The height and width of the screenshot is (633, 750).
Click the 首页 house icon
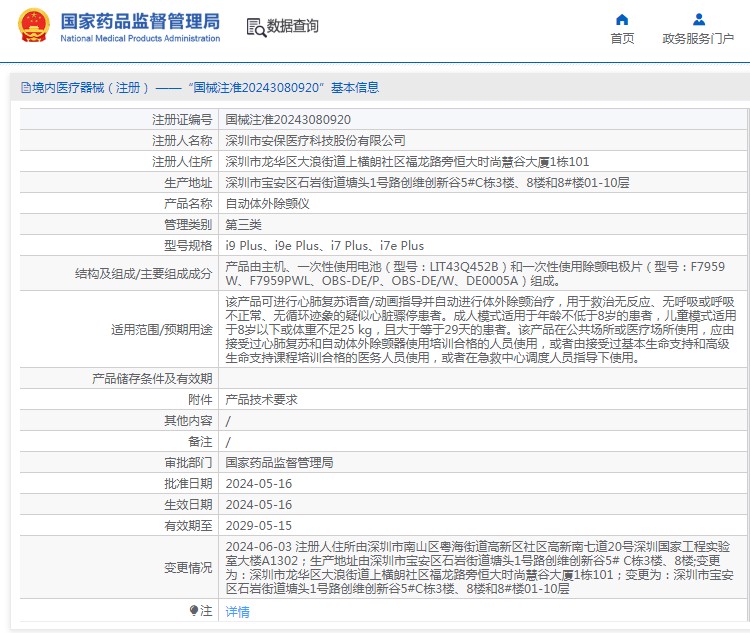coord(622,19)
